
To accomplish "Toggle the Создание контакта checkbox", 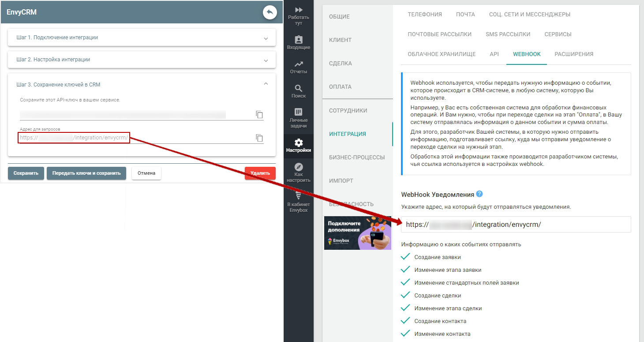I will [x=405, y=321].
